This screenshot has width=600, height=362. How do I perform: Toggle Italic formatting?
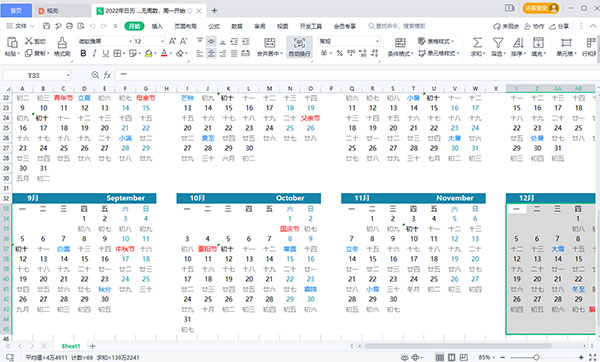pos(94,53)
